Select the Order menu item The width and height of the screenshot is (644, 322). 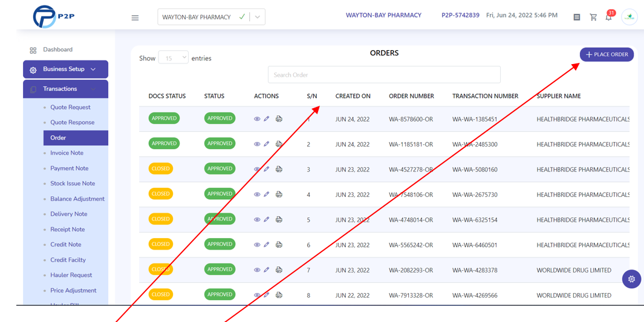(76, 138)
